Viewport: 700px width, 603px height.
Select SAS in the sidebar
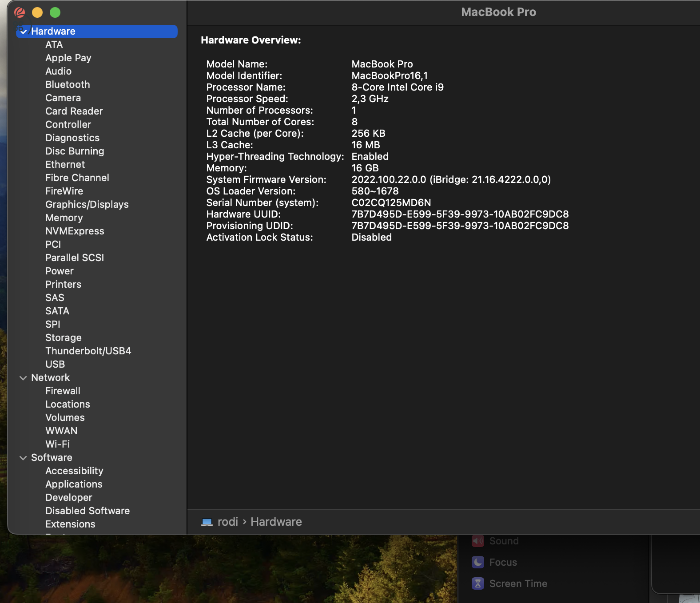click(55, 298)
